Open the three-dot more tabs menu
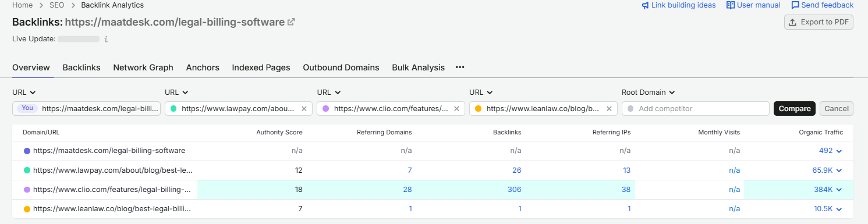Viewport: 868px width, 224px height. (x=460, y=67)
